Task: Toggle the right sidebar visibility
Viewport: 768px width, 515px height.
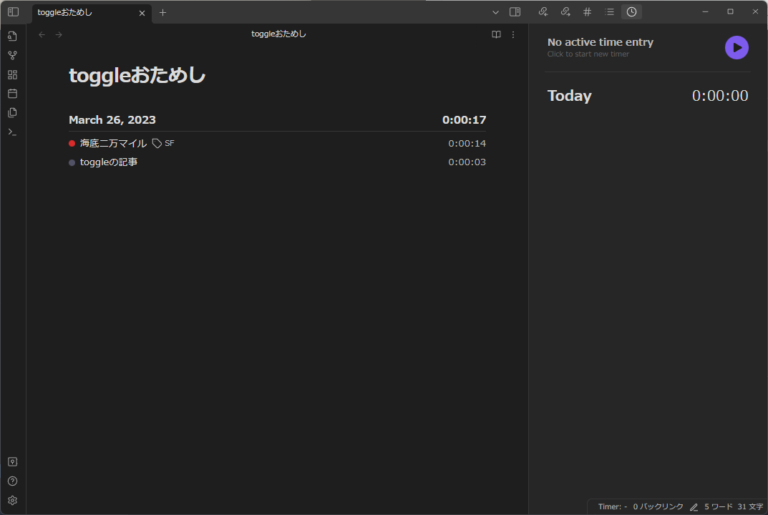Action: pyautogui.click(x=515, y=12)
